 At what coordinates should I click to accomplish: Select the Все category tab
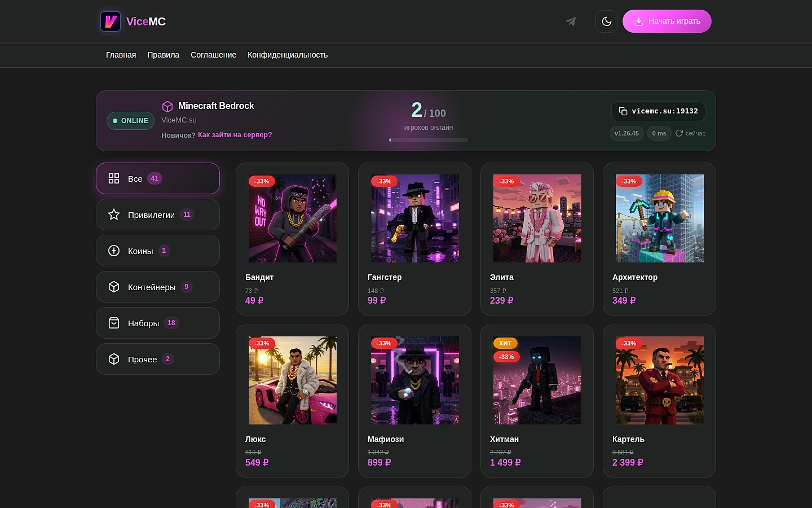click(x=158, y=178)
